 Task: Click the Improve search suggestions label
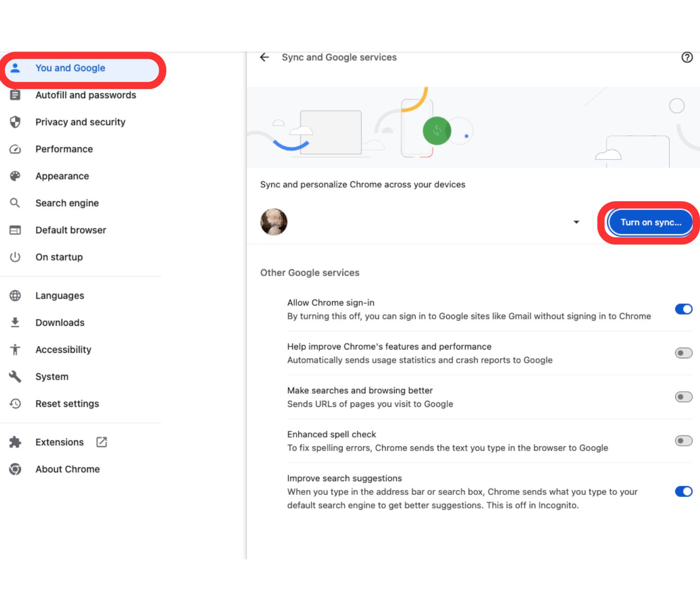(x=345, y=478)
